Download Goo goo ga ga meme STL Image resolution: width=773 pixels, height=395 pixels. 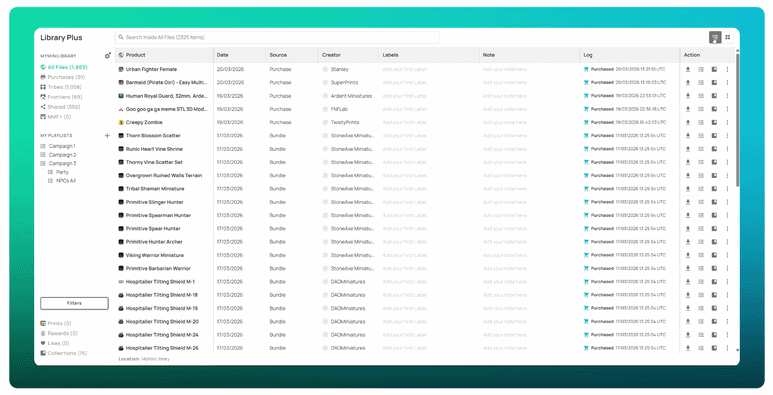tap(688, 109)
